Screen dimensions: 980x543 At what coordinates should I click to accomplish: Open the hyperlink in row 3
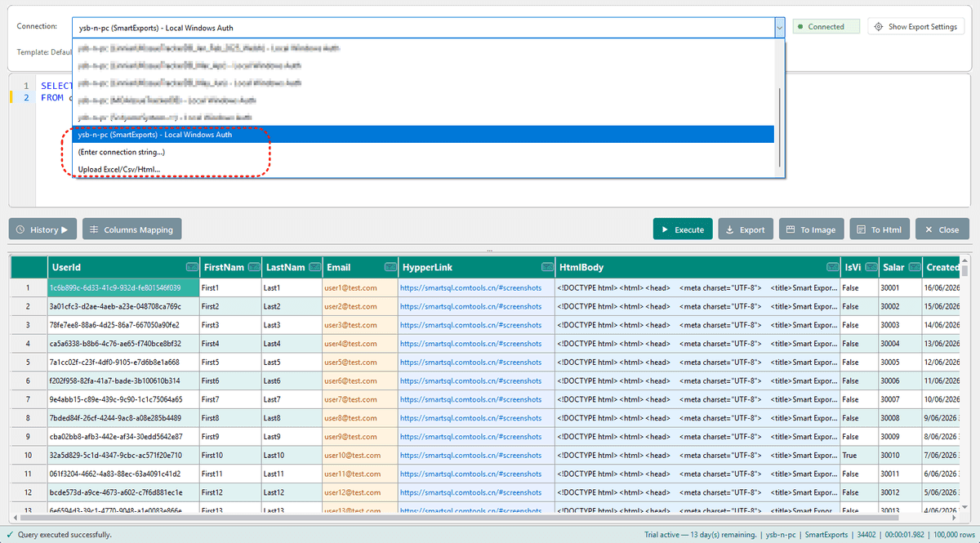pyautogui.click(x=470, y=325)
